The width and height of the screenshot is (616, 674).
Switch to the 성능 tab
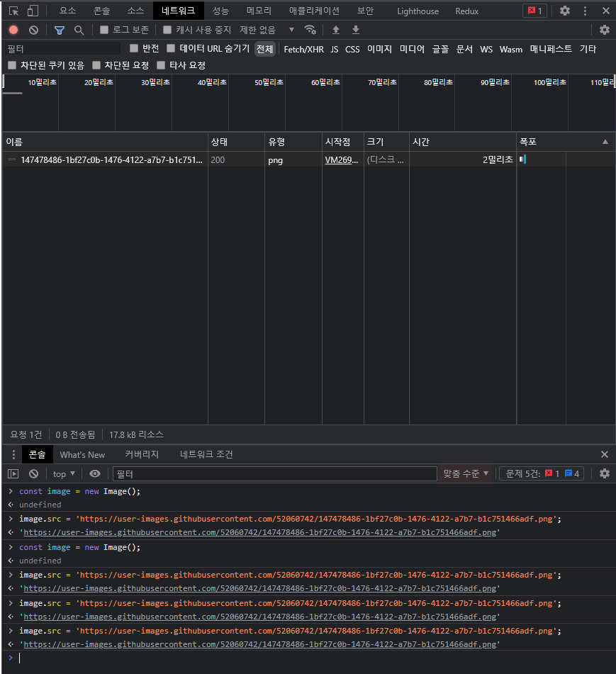pyautogui.click(x=220, y=11)
